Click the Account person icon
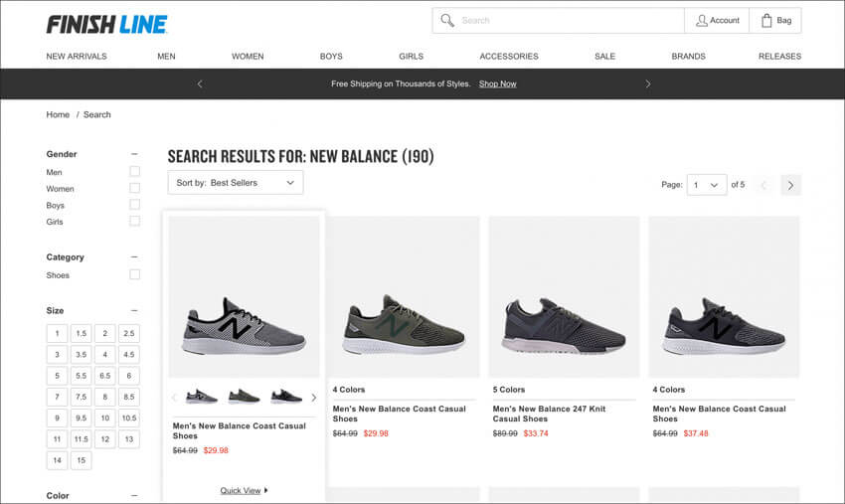The width and height of the screenshot is (845, 504). pyautogui.click(x=701, y=21)
